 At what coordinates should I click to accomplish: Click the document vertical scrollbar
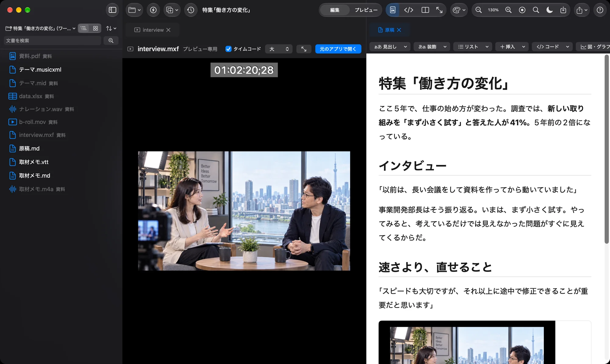click(607, 149)
